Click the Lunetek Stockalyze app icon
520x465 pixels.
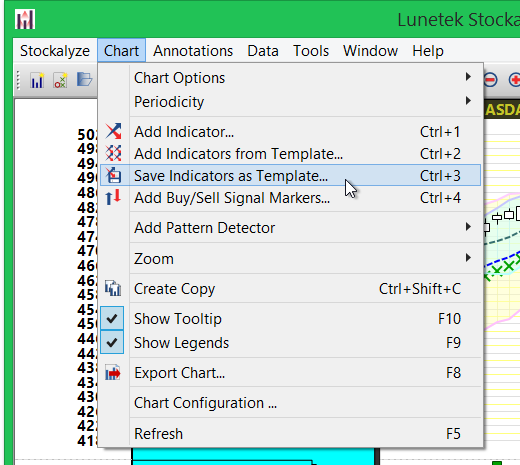pyautogui.click(x=25, y=19)
